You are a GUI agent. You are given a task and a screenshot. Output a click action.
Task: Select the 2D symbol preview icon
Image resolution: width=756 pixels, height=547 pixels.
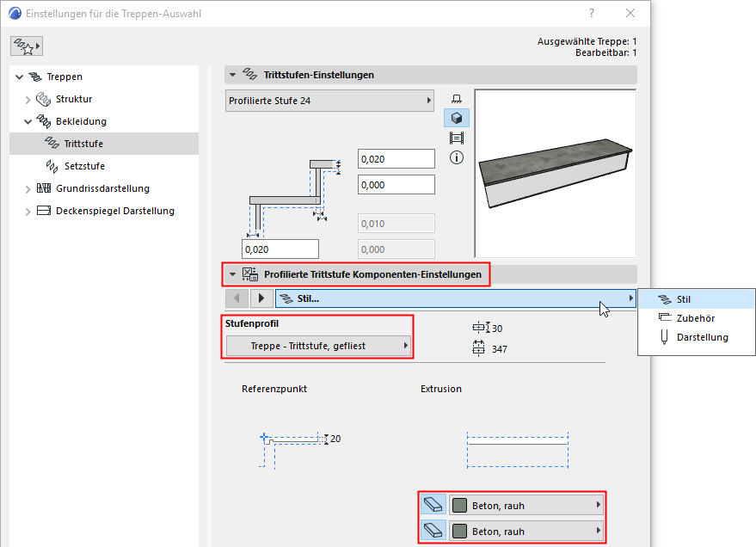tap(457, 99)
